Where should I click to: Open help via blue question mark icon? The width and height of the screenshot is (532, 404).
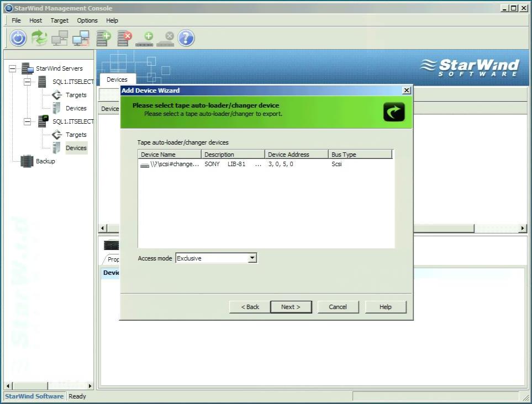click(186, 38)
